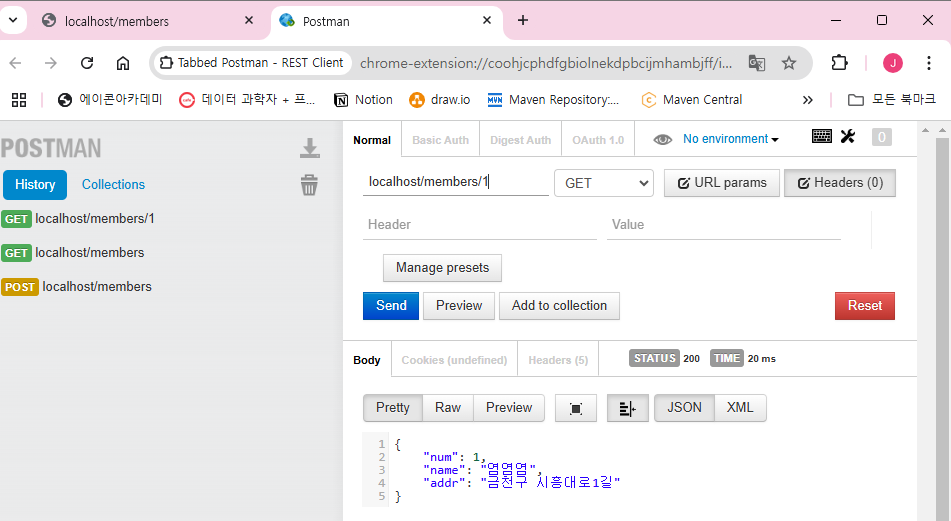Image resolution: width=951 pixels, height=521 pixels.
Task: Select JSON response format
Action: 684,408
